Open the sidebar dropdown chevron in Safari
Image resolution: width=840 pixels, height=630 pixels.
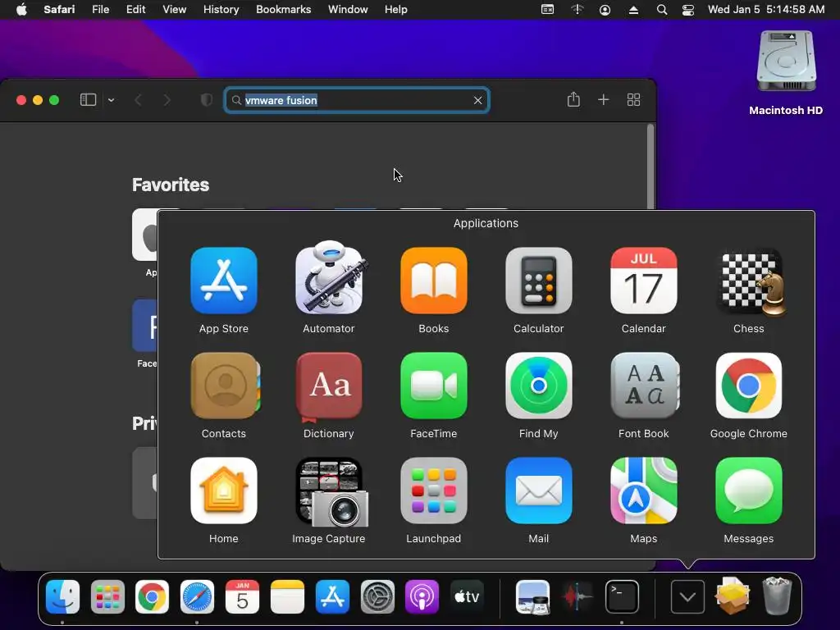click(111, 100)
